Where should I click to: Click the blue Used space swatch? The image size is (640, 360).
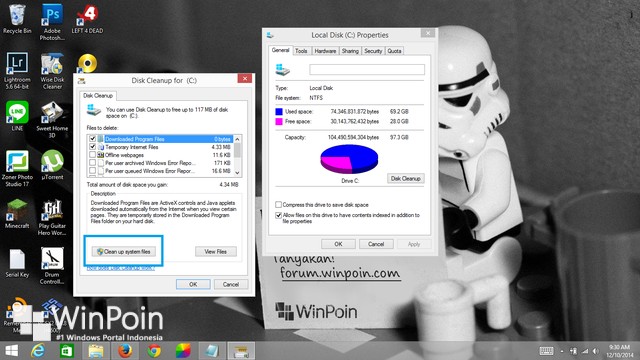pos(279,111)
